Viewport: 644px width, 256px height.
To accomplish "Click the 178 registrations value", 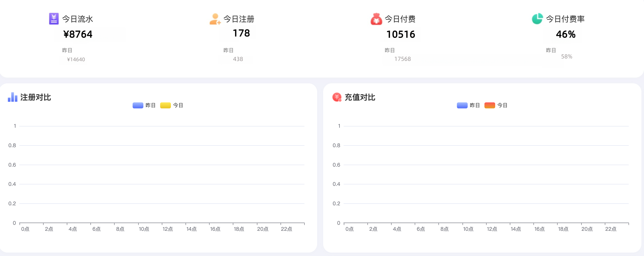I will [x=241, y=33].
